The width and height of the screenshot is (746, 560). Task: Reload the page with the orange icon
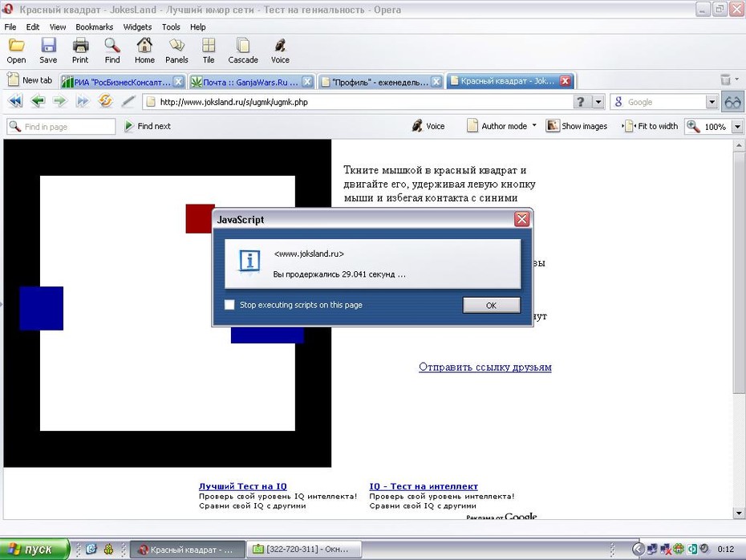[x=105, y=101]
